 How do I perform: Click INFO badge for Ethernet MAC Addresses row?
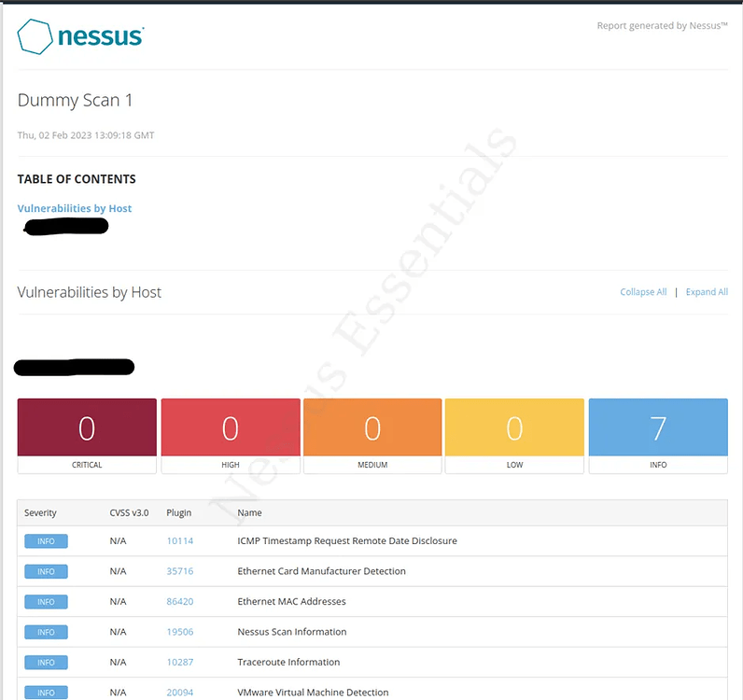(x=46, y=602)
